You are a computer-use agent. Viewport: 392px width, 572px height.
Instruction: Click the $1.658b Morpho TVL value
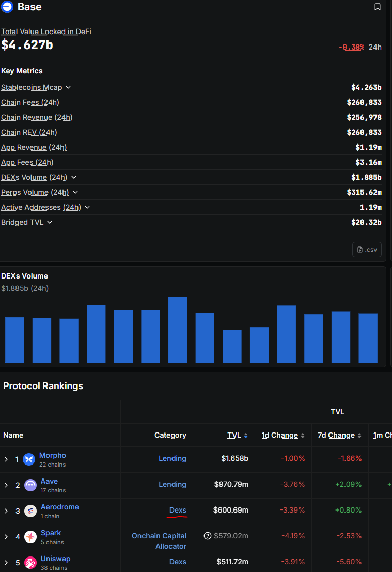tap(235, 458)
